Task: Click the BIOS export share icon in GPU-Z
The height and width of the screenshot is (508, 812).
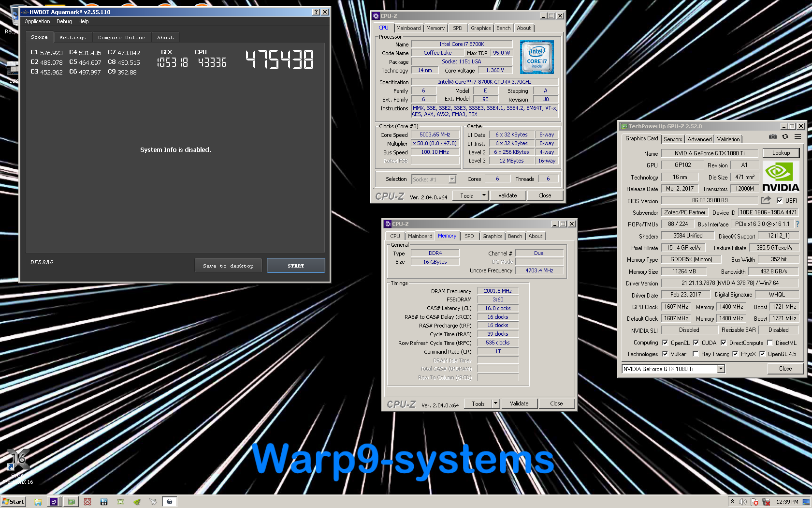Action: pos(766,200)
